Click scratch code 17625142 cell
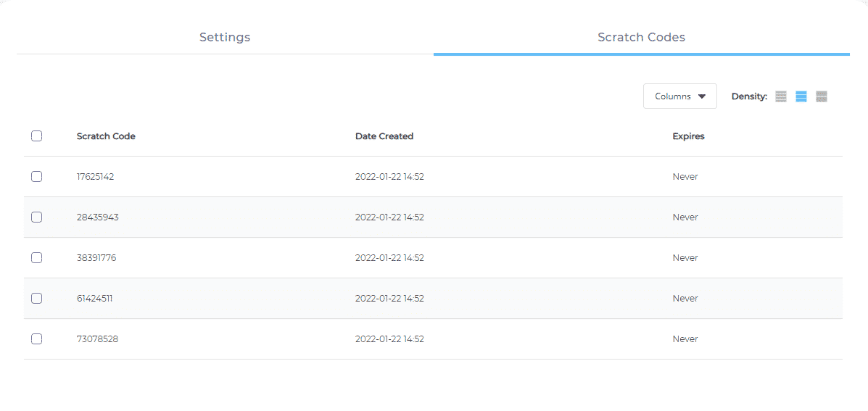The height and width of the screenshot is (411, 868). (x=95, y=177)
